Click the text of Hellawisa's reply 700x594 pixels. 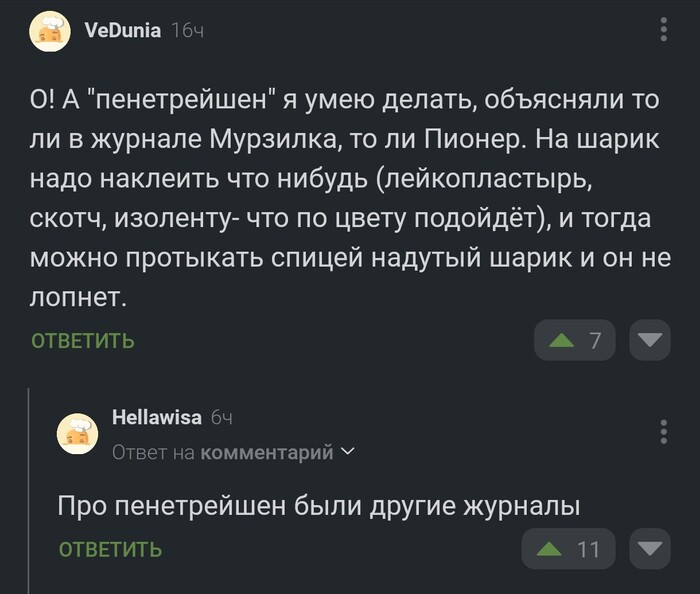click(x=318, y=506)
